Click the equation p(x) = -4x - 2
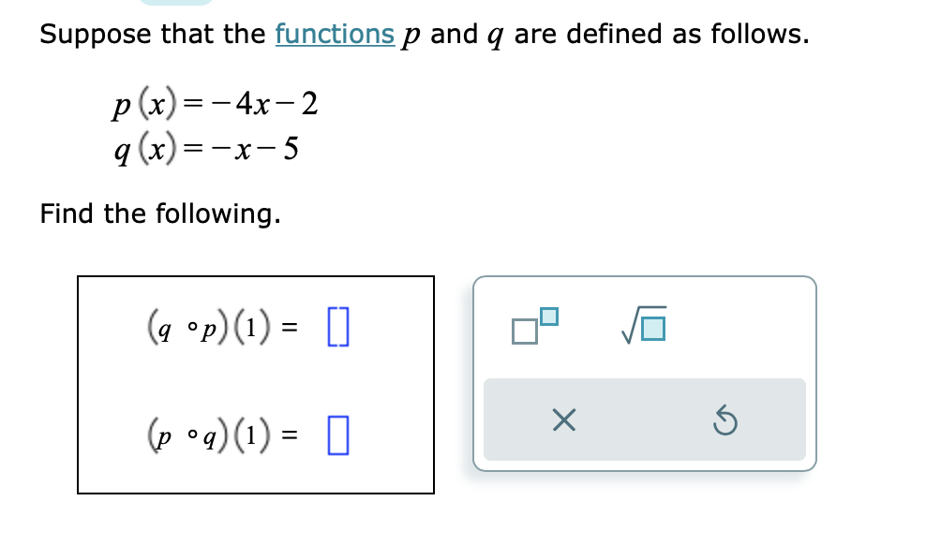This screenshot has width=926, height=560. 214,103
